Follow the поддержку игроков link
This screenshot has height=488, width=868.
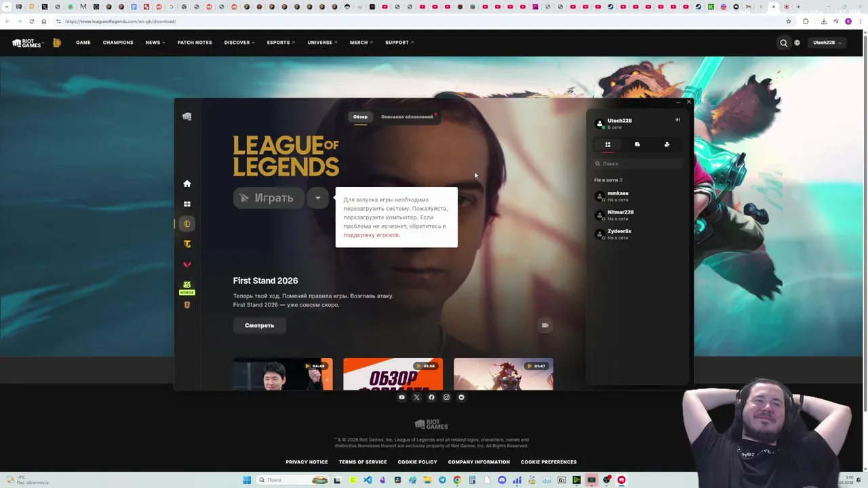pyautogui.click(x=372, y=235)
